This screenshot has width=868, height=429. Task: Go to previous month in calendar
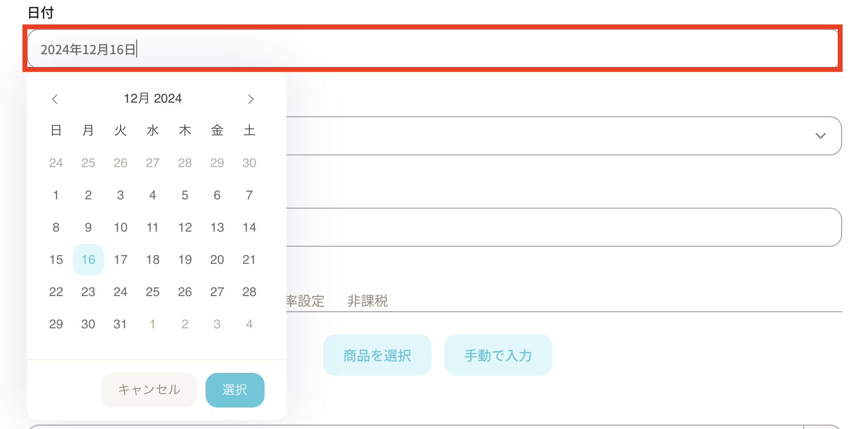(55, 99)
